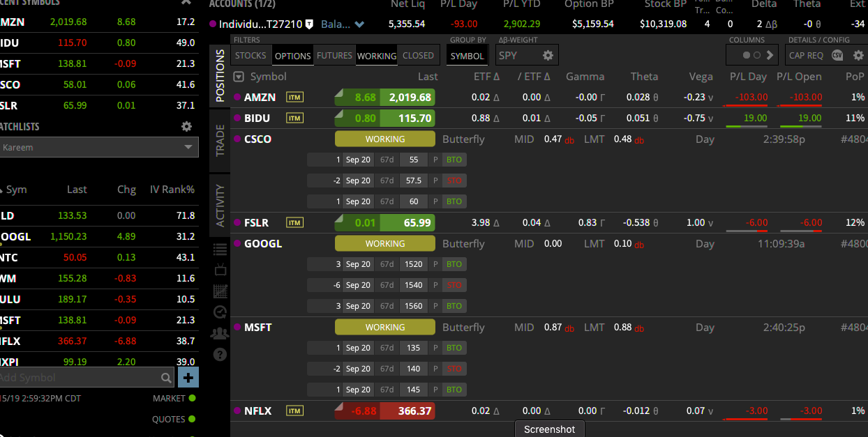
Task: Click the NFLX ITM badge
Action: coord(295,411)
